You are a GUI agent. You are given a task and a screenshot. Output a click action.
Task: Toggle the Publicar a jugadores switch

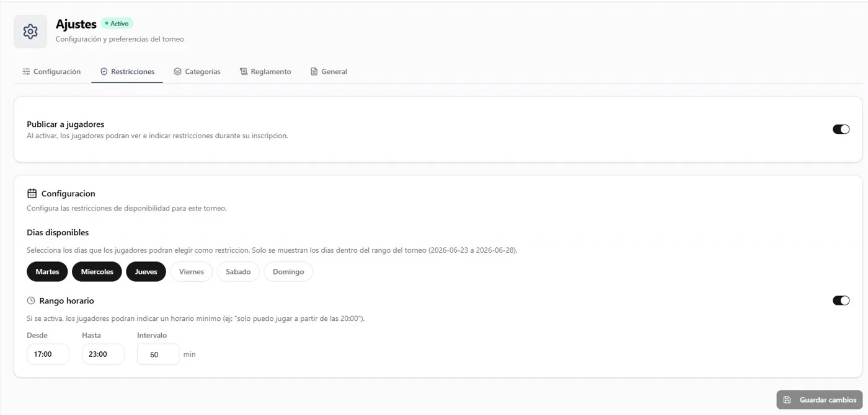[841, 129]
